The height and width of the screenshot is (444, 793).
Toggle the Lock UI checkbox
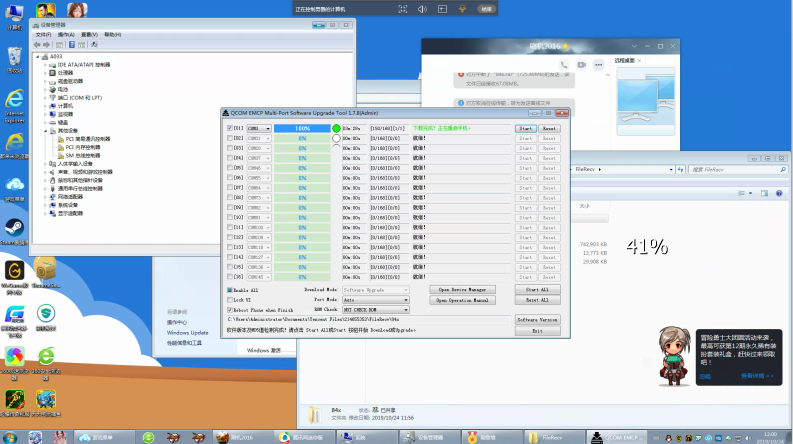(230, 300)
